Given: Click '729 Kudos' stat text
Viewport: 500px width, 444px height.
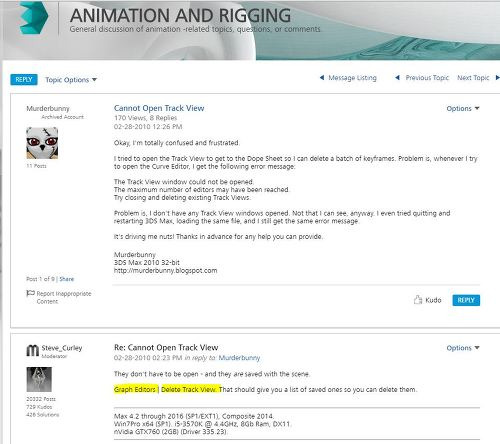Looking at the screenshot, I should pyautogui.click(x=39, y=407).
